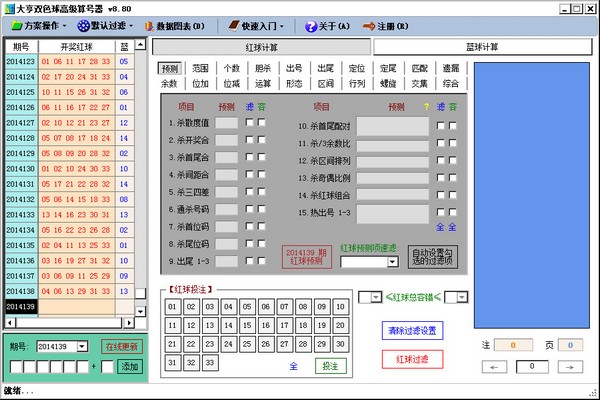Select the 范围 filter tab

click(x=200, y=68)
